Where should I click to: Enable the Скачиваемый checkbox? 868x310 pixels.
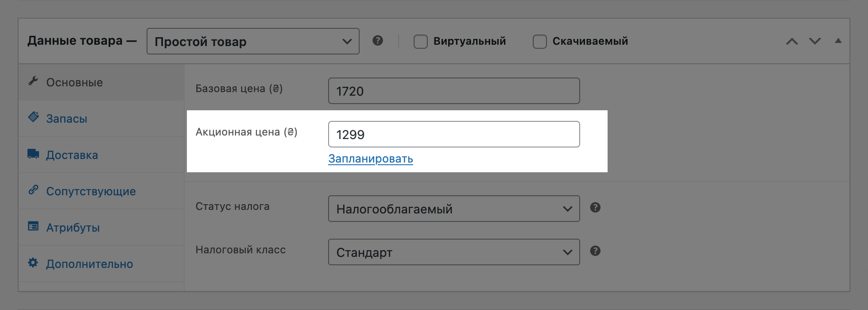[x=539, y=42]
